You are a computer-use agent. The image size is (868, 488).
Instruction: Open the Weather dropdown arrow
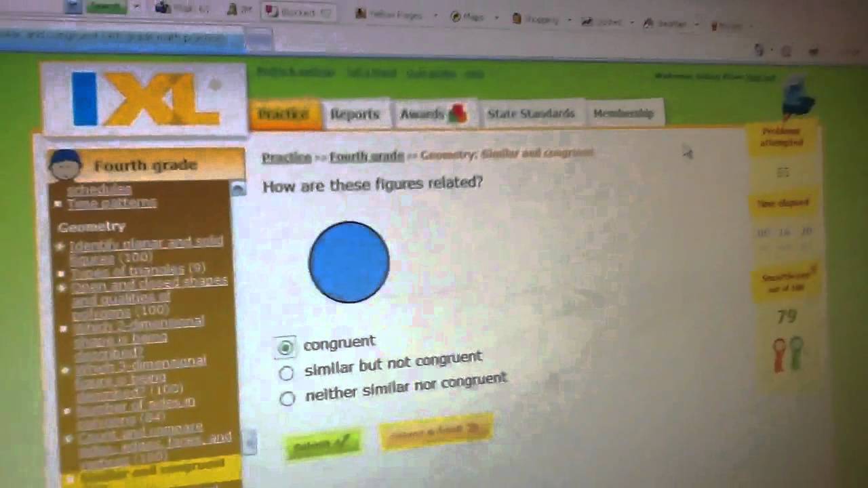696,24
